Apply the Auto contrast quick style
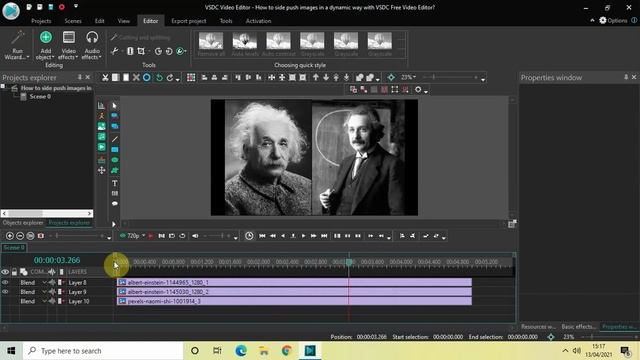 pyautogui.click(x=278, y=44)
